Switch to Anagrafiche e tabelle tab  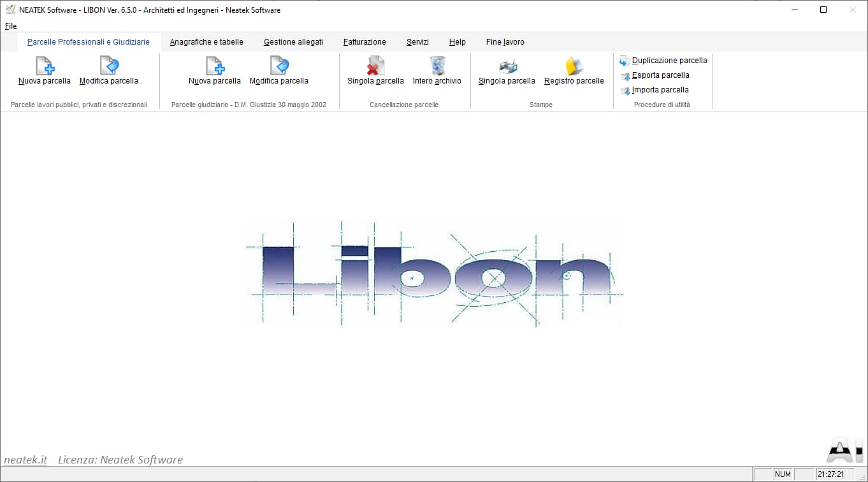206,42
